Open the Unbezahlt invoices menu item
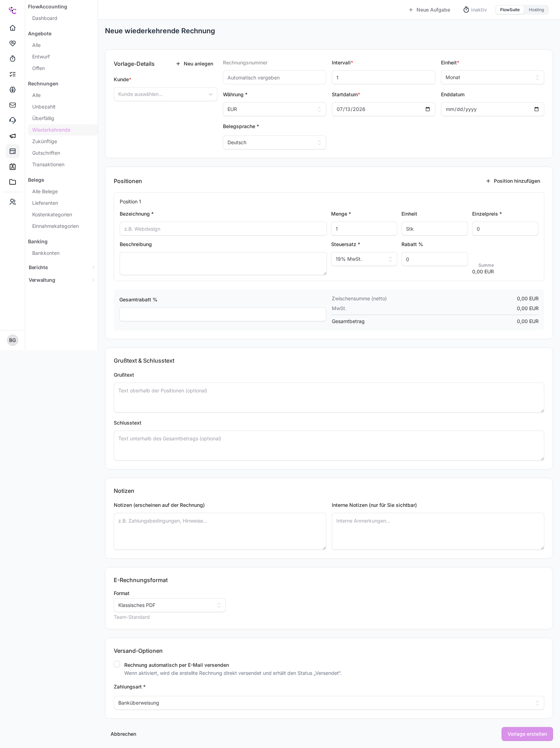The height and width of the screenshot is (748, 560). pos(44,107)
